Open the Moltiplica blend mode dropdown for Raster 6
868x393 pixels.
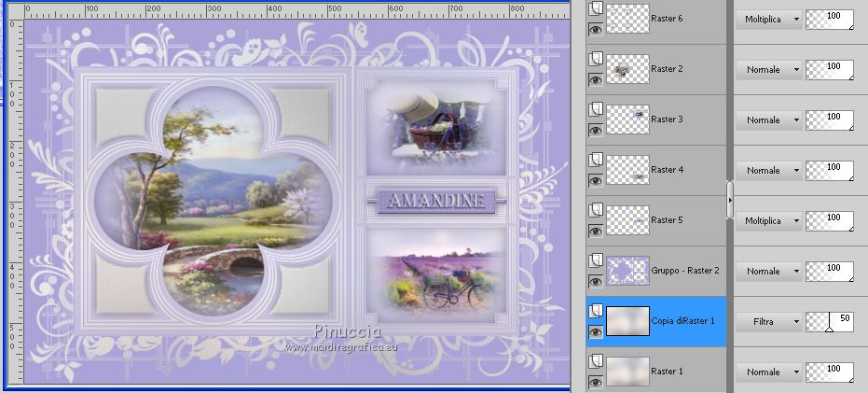click(x=768, y=20)
